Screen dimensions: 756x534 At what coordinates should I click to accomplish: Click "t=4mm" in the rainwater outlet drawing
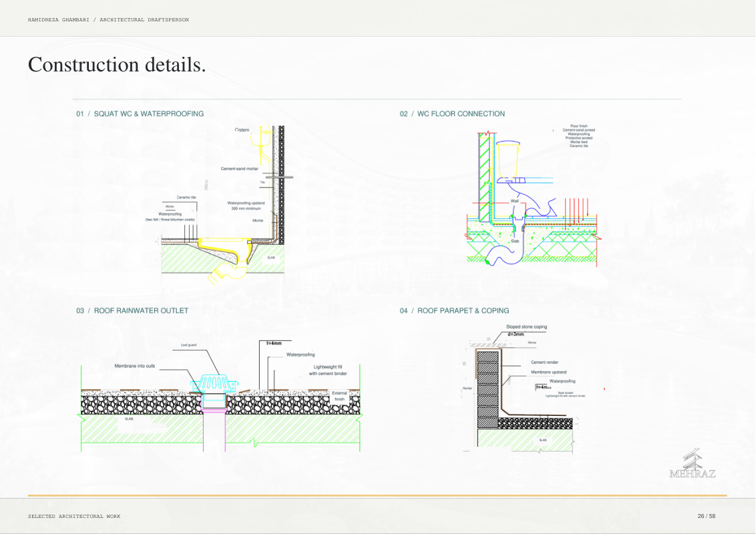(x=274, y=343)
